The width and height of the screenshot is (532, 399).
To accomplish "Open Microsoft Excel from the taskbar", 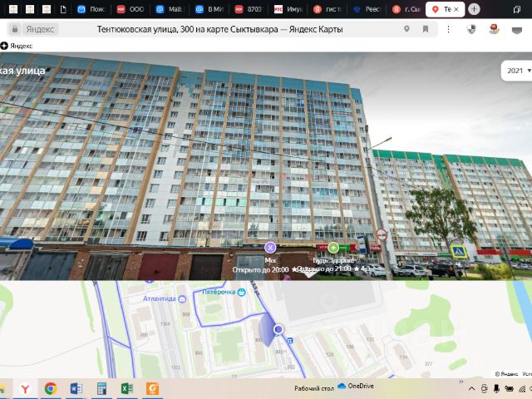I will click(x=127, y=388).
